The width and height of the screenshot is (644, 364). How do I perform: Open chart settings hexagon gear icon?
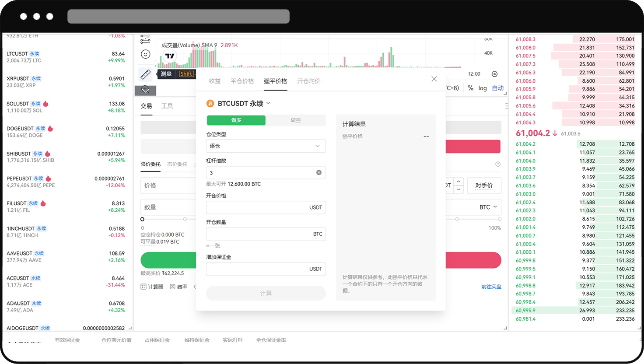495,74
